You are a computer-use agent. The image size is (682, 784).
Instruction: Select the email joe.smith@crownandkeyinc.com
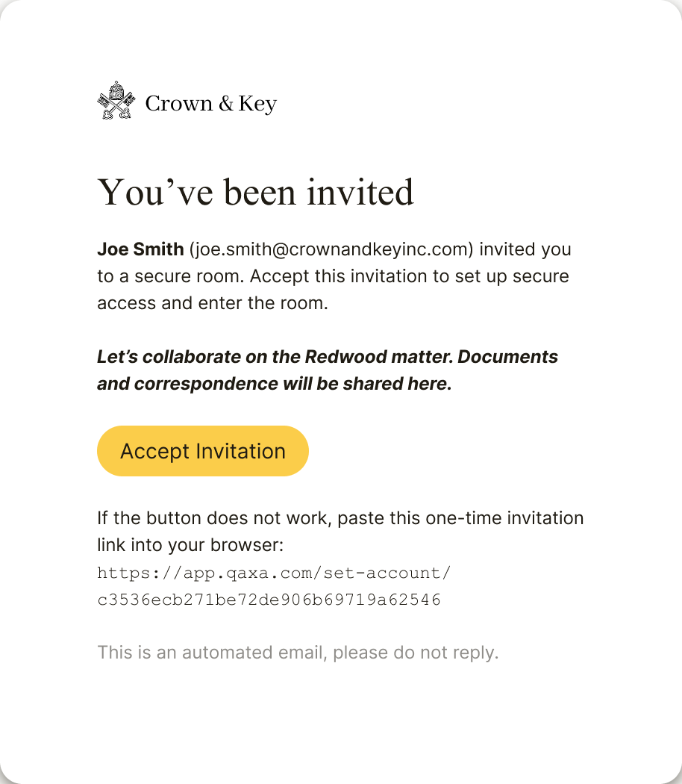click(331, 249)
